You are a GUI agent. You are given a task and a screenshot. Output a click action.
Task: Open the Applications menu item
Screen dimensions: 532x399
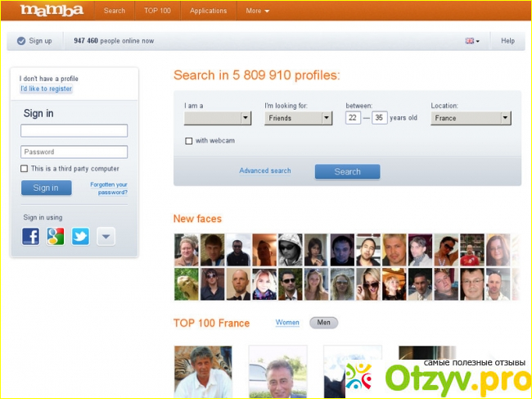[x=208, y=11]
